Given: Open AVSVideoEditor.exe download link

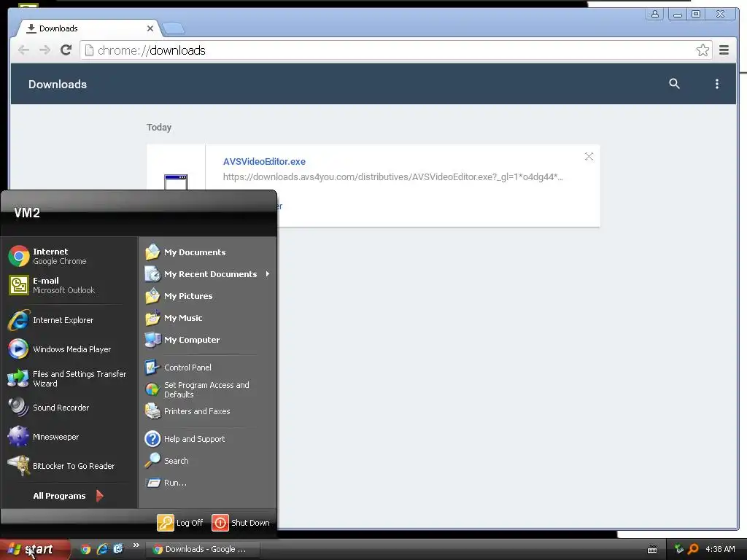Looking at the screenshot, I should coord(264,161).
